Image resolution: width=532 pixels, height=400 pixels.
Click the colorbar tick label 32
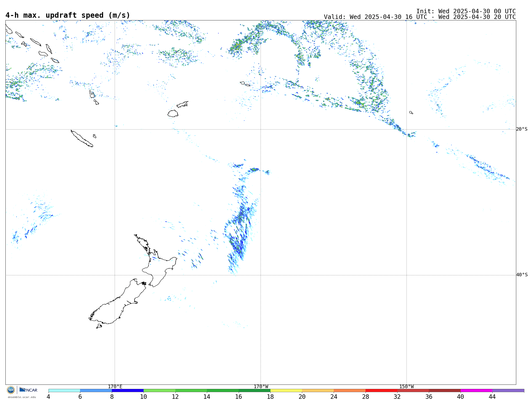(x=397, y=397)
